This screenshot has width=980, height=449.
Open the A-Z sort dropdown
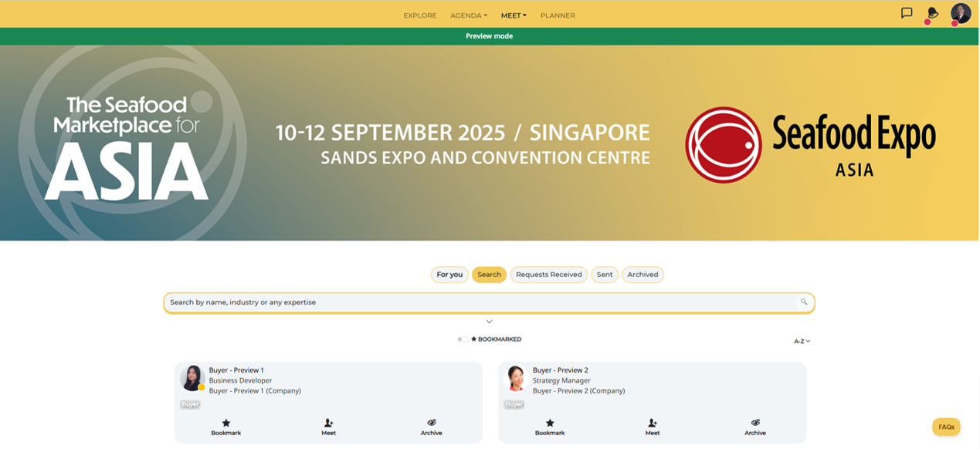tap(802, 341)
